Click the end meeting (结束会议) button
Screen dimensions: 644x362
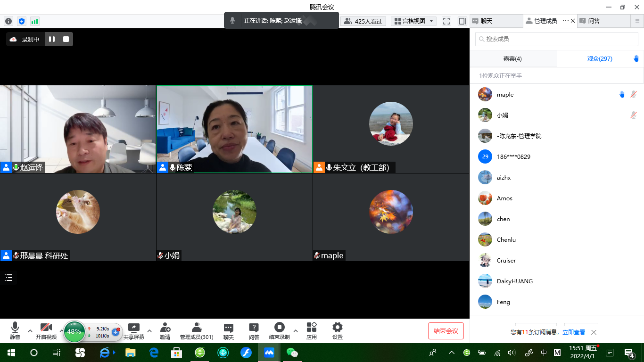[x=446, y=331]
